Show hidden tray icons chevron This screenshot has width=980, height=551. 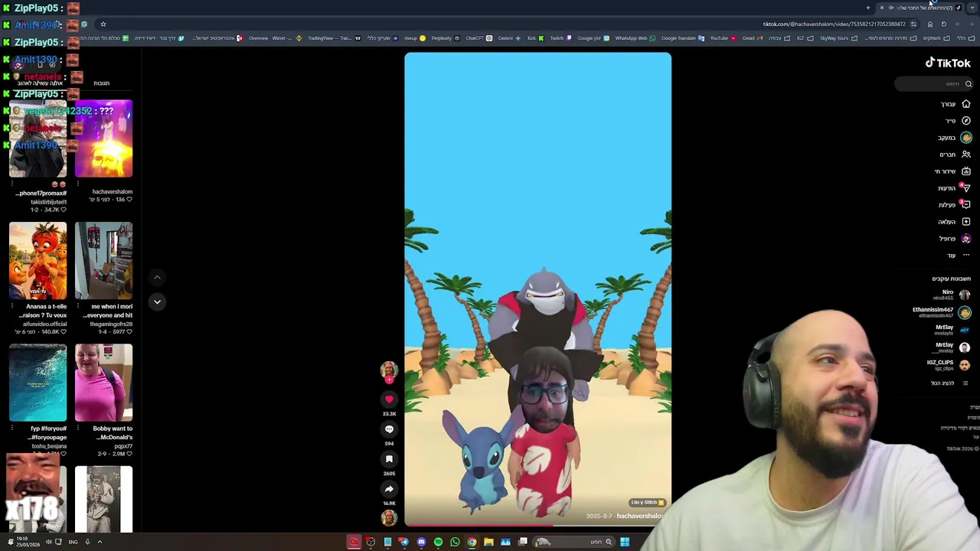100,542
